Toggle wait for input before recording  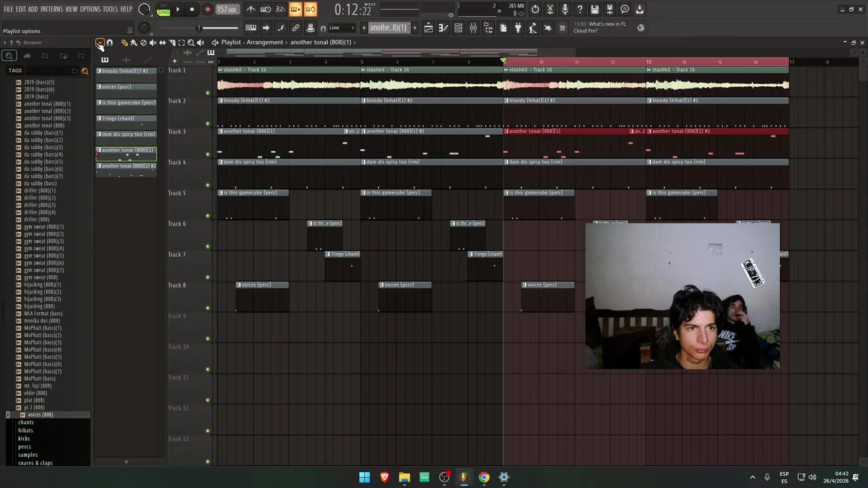click(266, 9)
